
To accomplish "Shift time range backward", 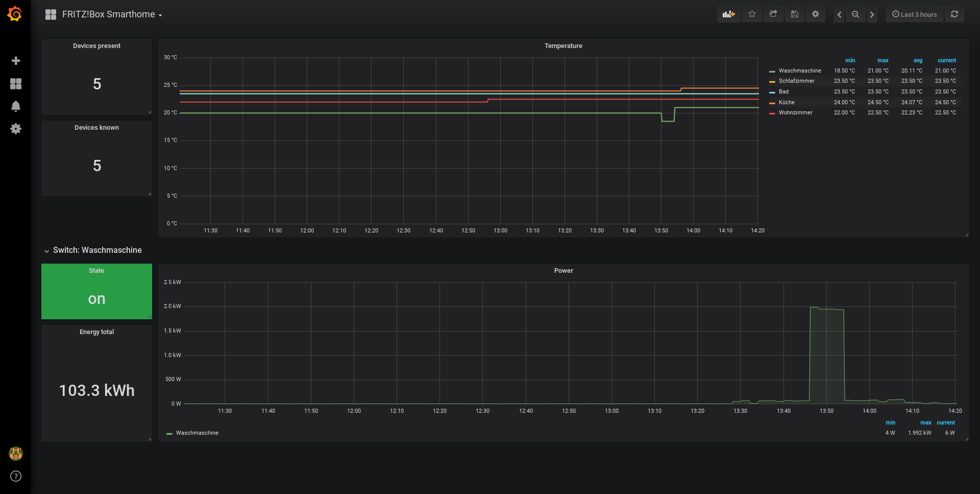I will (839, 14).
